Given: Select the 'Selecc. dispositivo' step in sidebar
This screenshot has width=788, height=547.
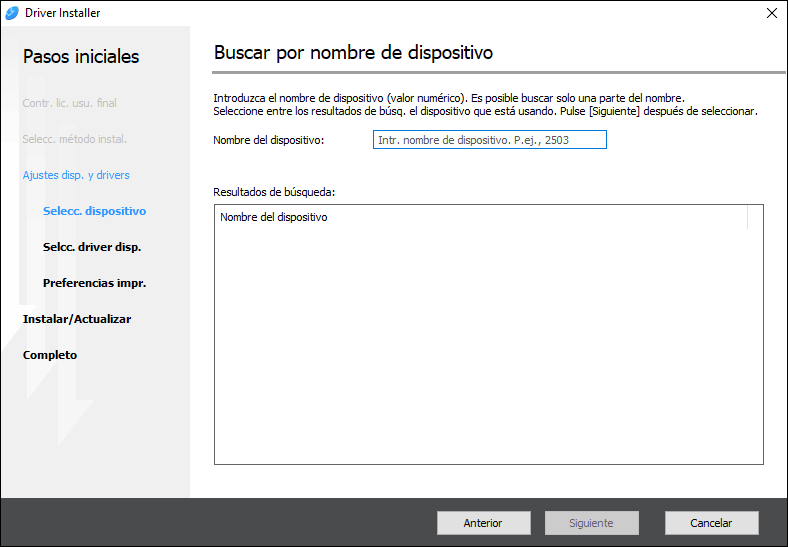Looking at the screenshot, I should point(94,211).
